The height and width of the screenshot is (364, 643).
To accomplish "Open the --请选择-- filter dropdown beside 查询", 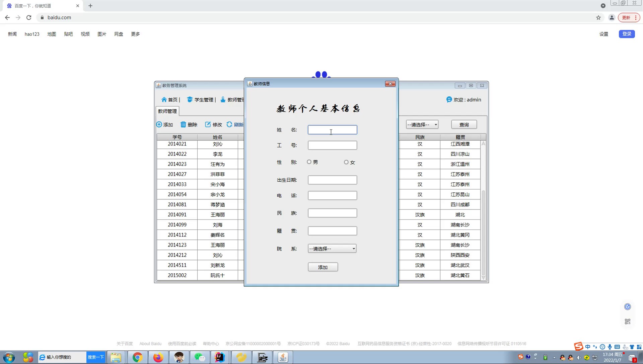I will coord(422,124).
